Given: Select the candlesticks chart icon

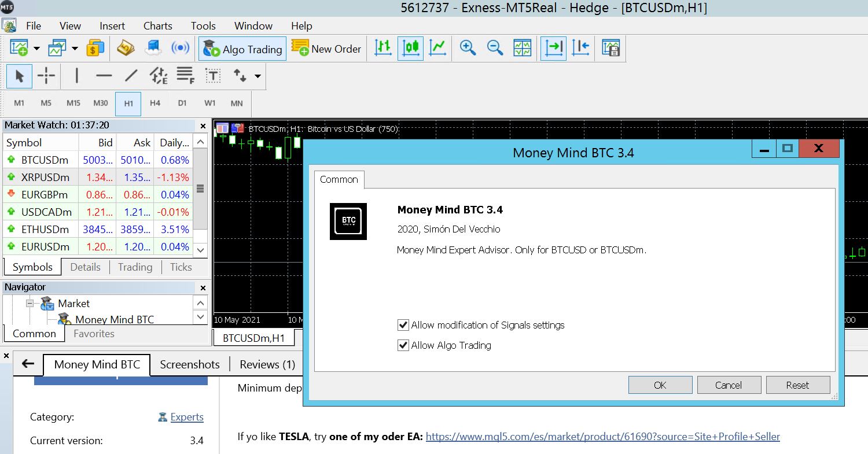Looking at the screenshot, I should coord(410,48).
